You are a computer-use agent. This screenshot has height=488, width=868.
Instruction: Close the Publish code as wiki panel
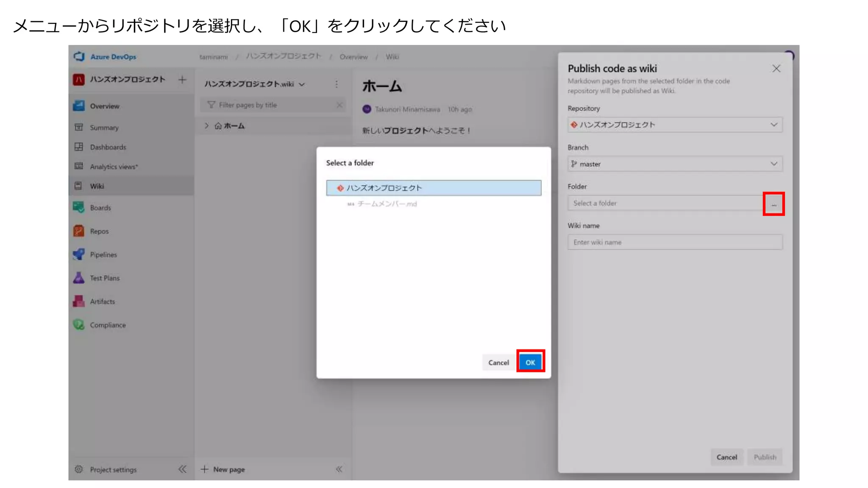pyautogui.click(x=776, y=69)
